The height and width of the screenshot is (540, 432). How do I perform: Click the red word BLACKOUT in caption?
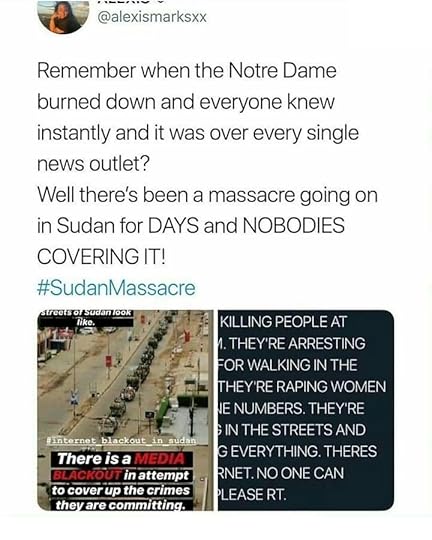pyautogui.click(x=87, y=475)
